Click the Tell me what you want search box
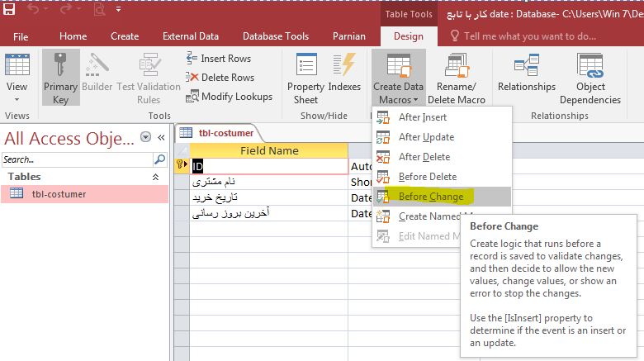 coord(530,36)
